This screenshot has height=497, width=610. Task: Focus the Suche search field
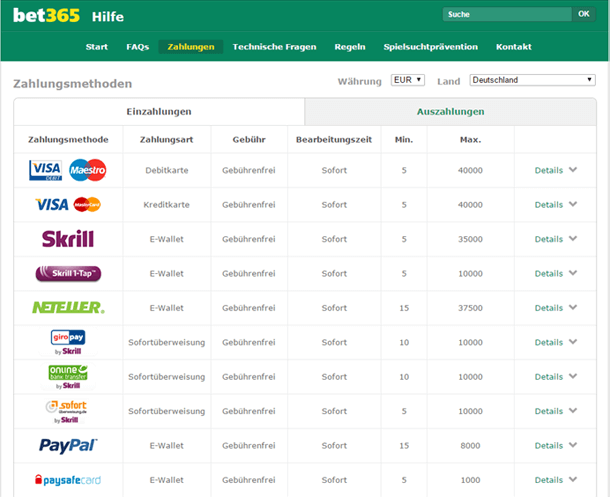507,14
